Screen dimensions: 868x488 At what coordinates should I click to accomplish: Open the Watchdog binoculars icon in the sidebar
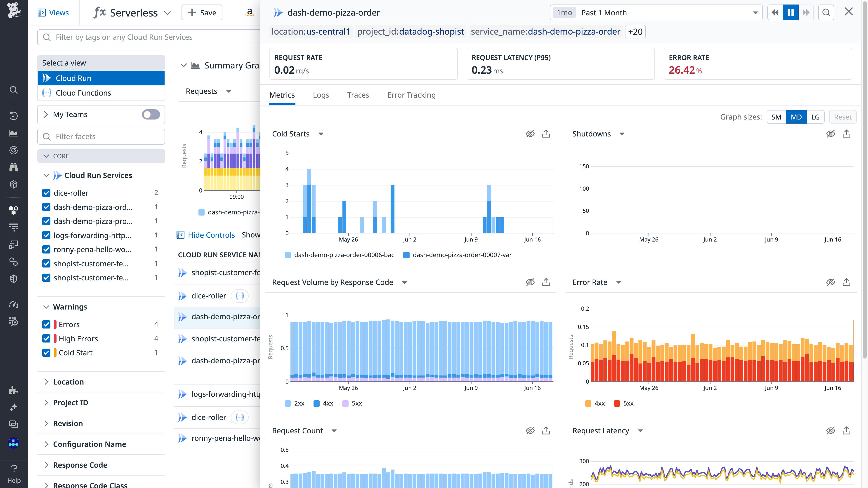point(14,167)
